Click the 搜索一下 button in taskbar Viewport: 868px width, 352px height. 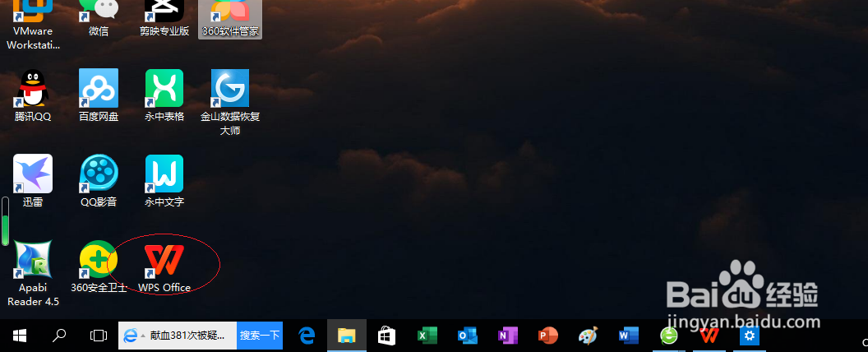(x=259, y=336)
